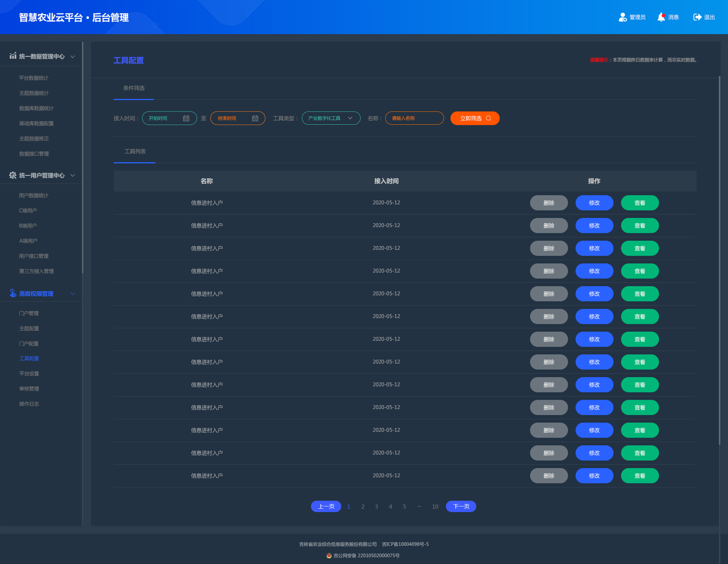Screen dimensions: 728x564
Task: Open the start time calendar icon
Action: pyautogui.click(x=186, y=118)
